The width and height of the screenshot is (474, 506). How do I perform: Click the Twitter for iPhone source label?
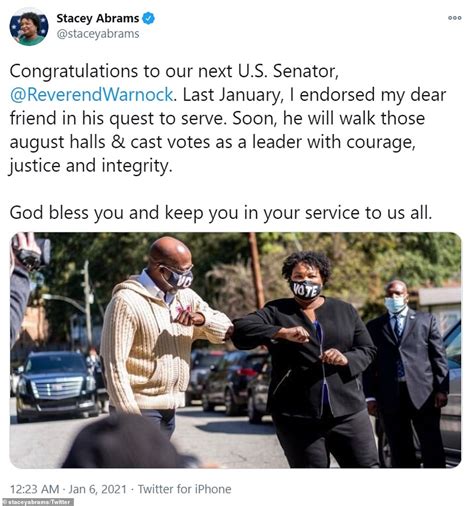point(184,489)
